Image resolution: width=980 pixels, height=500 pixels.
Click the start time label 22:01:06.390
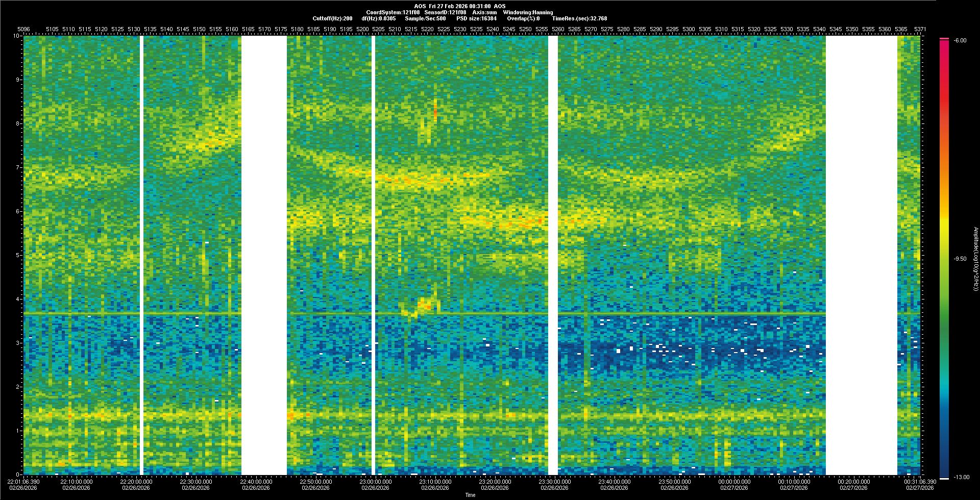pos(23,482)
